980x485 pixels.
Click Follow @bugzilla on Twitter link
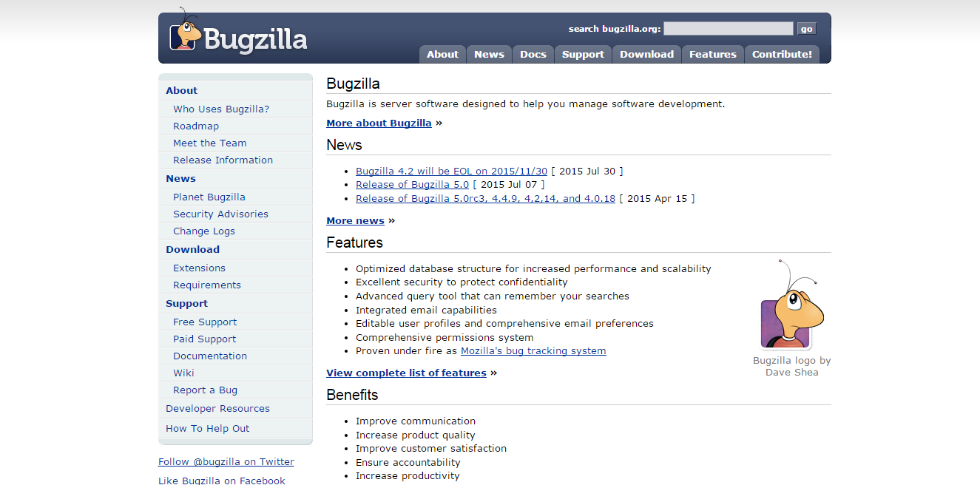pos(226,461)
